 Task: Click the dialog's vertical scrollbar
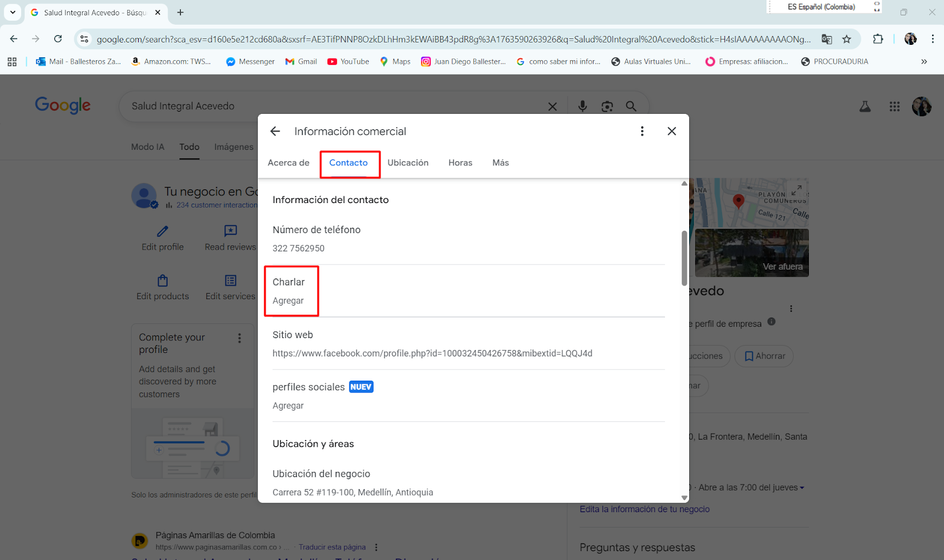[x=684, y=258]
